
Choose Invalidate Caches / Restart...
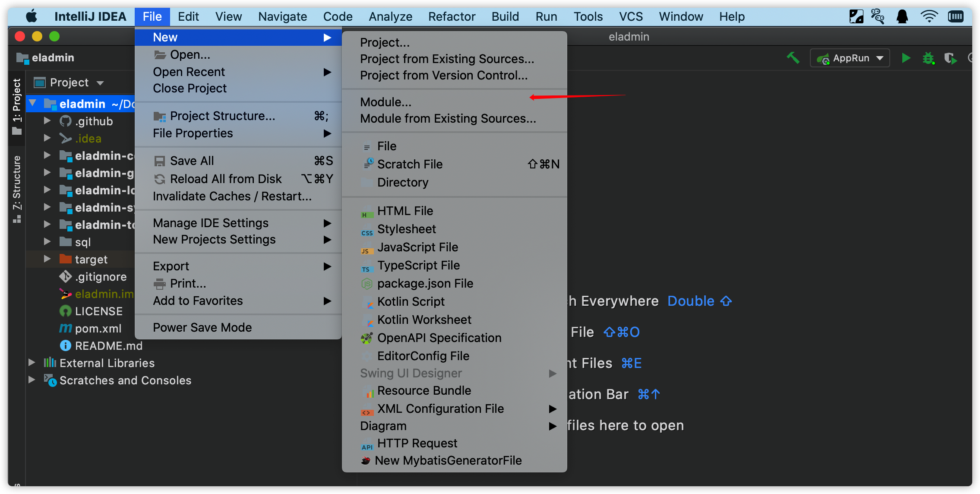[x=238, y=196]
